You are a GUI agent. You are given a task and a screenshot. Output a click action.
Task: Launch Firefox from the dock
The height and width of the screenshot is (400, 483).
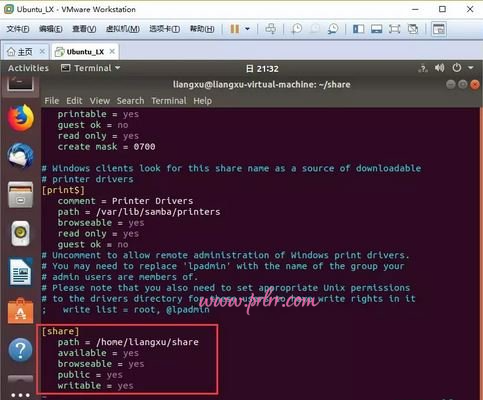[21, 118]
